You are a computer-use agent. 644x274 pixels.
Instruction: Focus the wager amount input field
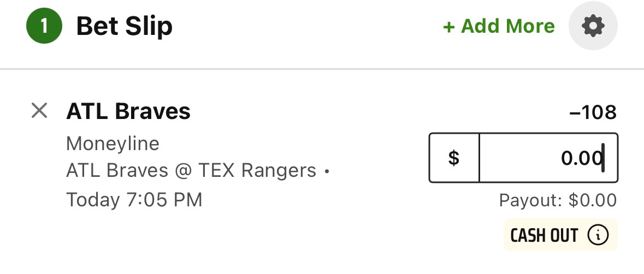pos(548,158)
